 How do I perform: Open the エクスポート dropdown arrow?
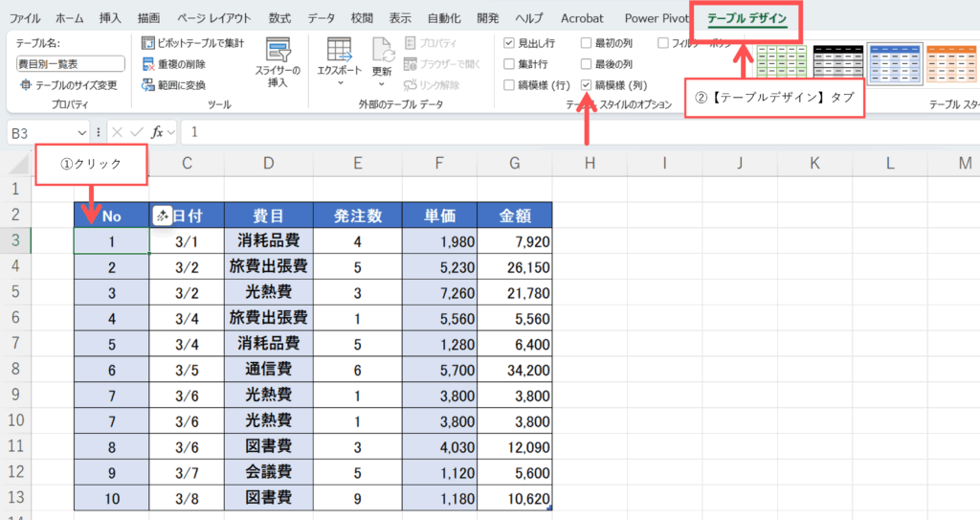(339, 84)
